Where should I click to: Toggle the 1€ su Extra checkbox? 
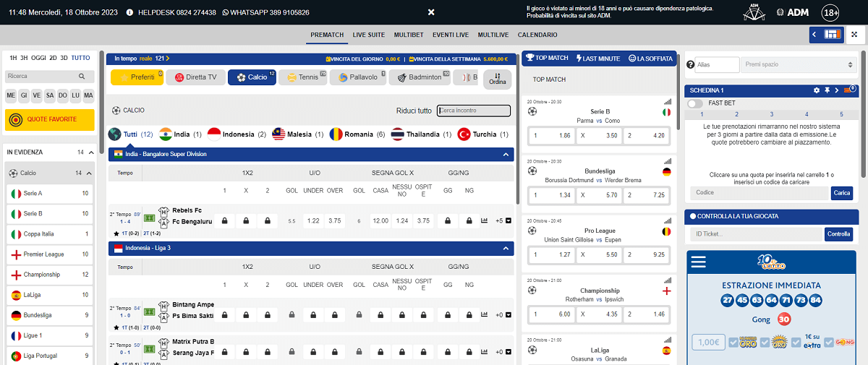coord(797,342)
